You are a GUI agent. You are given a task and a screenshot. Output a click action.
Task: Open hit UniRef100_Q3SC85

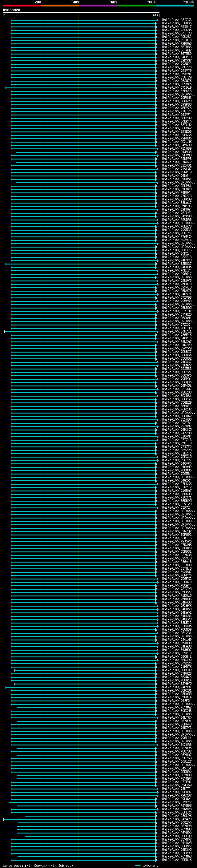pyautogui.click(x=177, y=30)
